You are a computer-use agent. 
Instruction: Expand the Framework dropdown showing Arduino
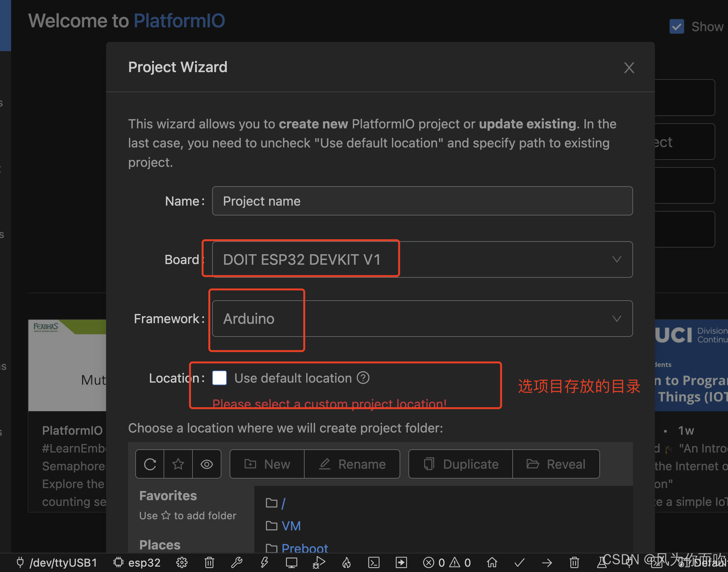[422, 318]
